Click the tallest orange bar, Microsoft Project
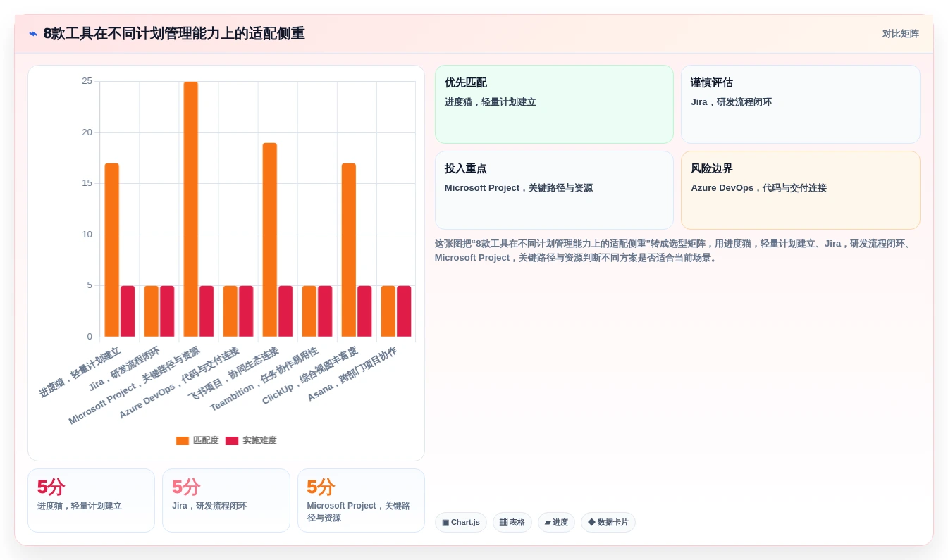 tap(191, 209)
